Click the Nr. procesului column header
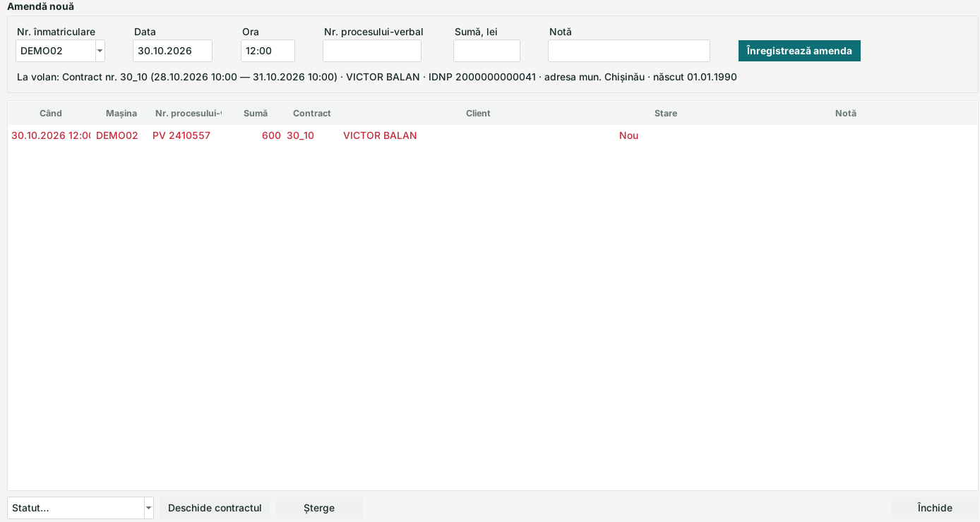 (x=189, y=114)
